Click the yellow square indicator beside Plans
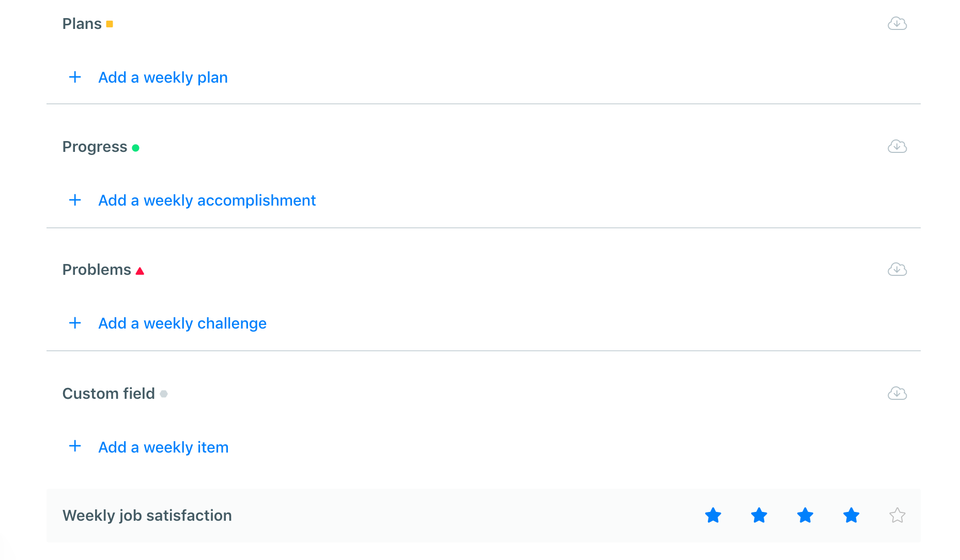The image size is (960, 560). (110, 24)
